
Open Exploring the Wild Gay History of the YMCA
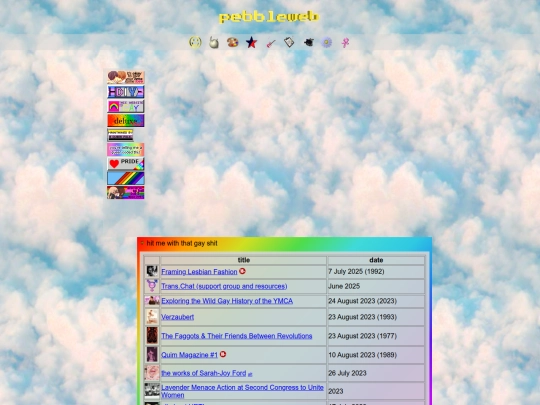tap(227, 301)
